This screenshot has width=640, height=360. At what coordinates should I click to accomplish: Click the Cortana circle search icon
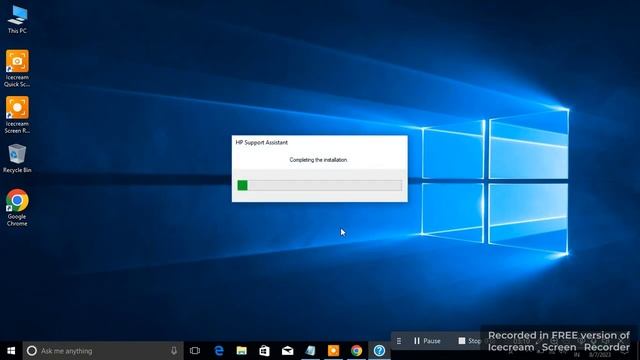pos(31,351)
